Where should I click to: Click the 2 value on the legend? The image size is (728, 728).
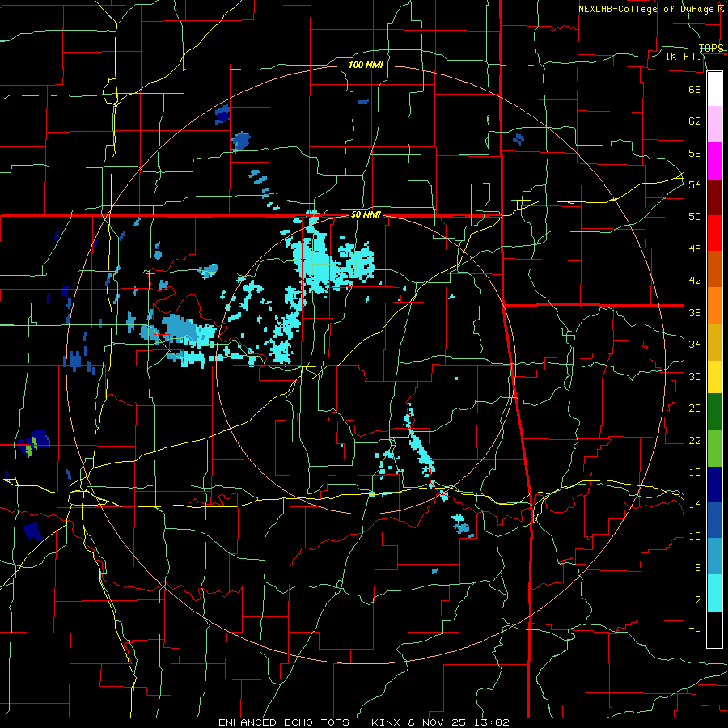tap(698, 600)
